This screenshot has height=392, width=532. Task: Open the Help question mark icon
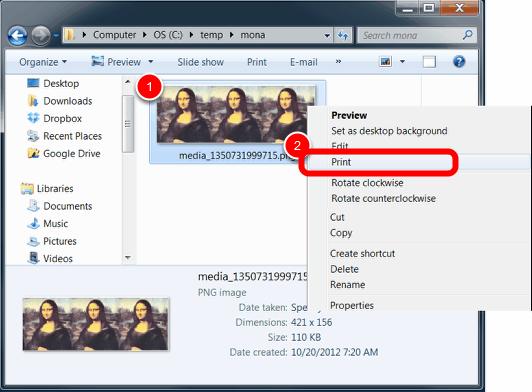[459, 62]
